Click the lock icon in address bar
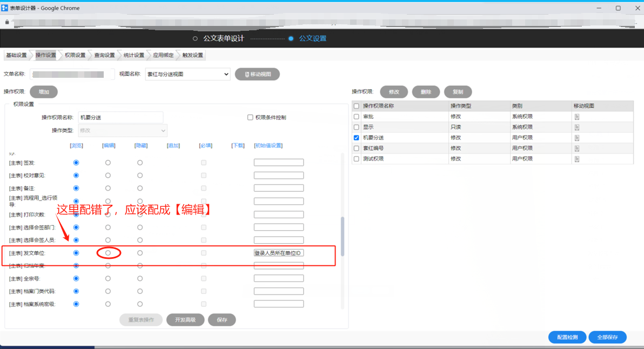This screenshot has width=644, height=349. pos(7,22)
